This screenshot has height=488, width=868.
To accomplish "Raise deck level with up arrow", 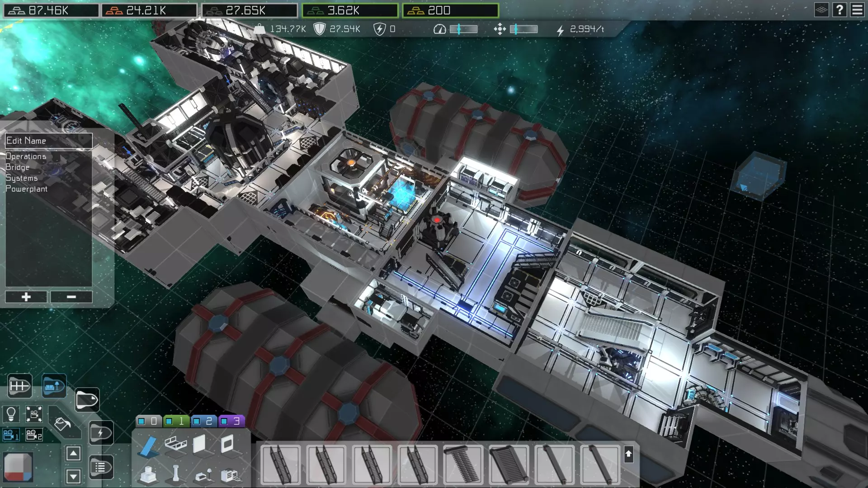I will pyautogui.click(x=73, y=453).
